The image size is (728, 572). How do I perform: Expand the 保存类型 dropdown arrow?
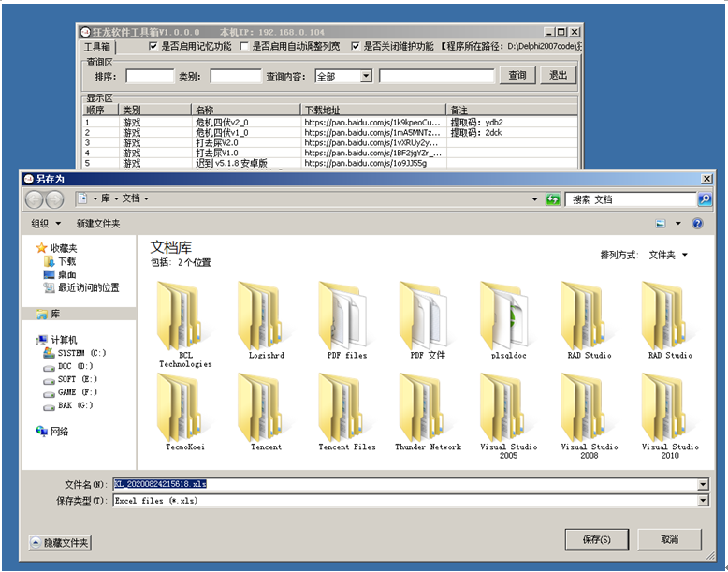click(x=703, y=501)
